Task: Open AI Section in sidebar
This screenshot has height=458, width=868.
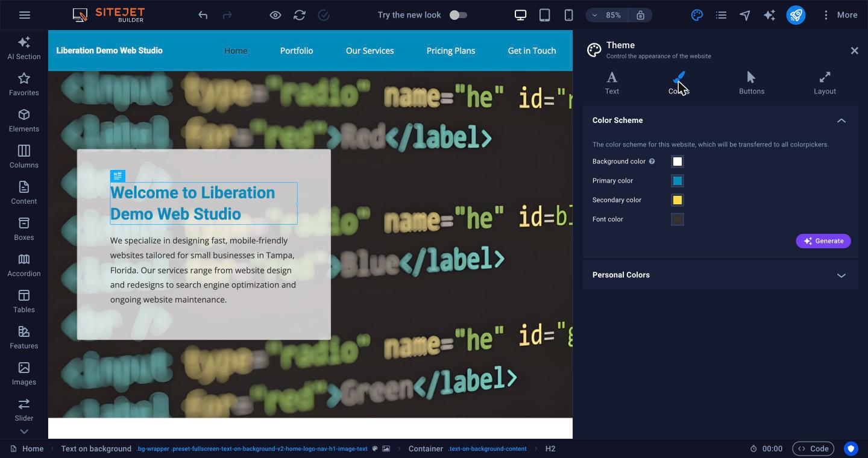Action: pos(24,48)
